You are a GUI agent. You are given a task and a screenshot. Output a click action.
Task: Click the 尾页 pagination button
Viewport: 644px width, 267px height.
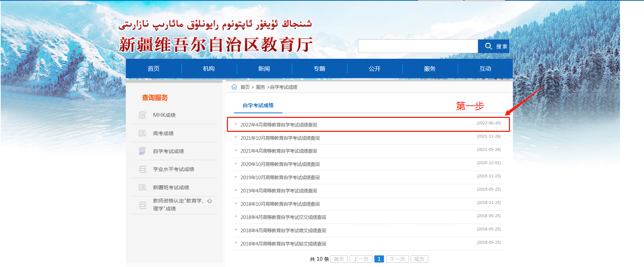tap(419, 259)
